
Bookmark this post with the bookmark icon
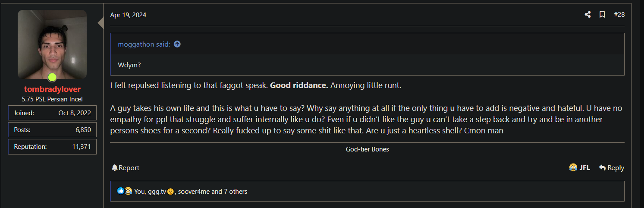(x=602, y=15)
